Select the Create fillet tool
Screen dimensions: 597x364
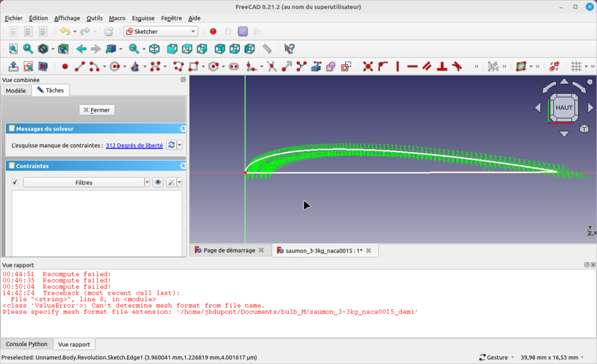pos(251,66)
